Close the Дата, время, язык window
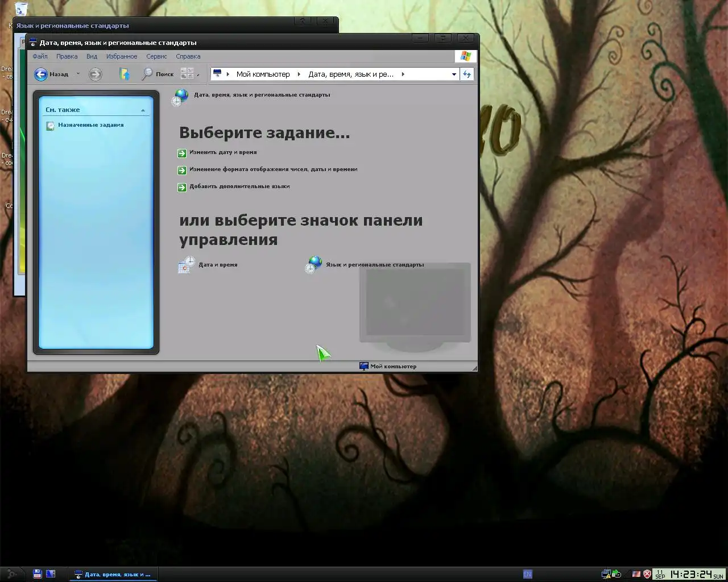Viewport: 728px width, 582px height. pos(465,38)
